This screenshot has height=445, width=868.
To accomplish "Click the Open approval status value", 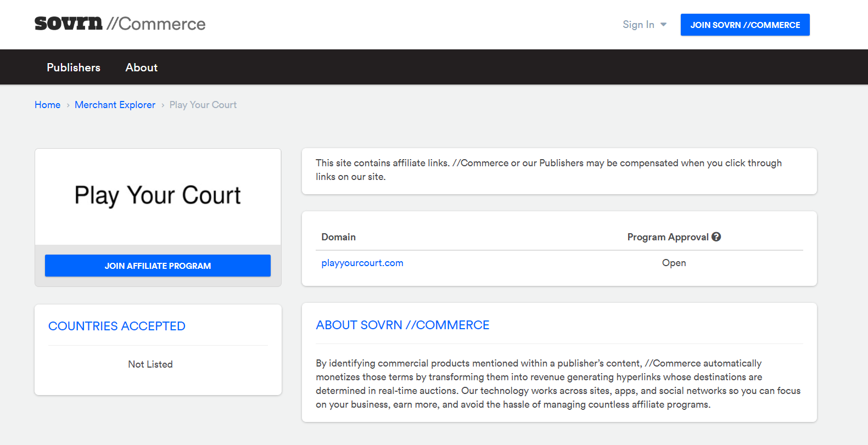I will [x=674, y=263].
